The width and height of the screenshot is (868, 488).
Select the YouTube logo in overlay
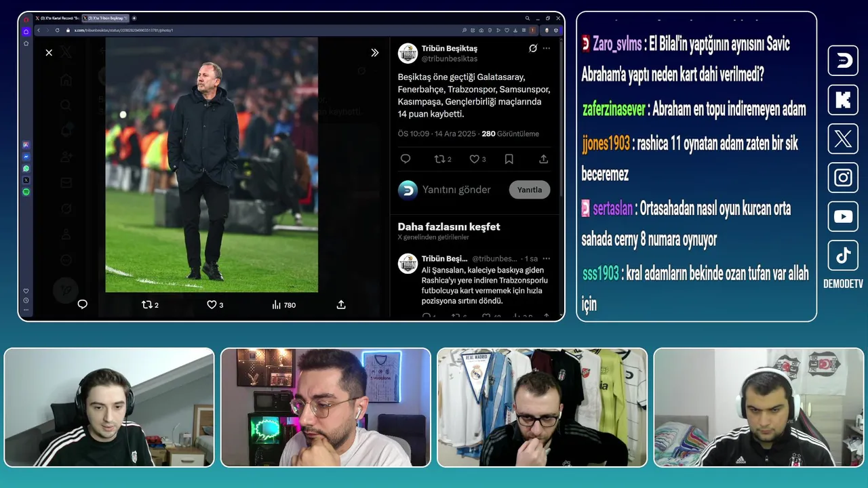(x=843, y=217)
